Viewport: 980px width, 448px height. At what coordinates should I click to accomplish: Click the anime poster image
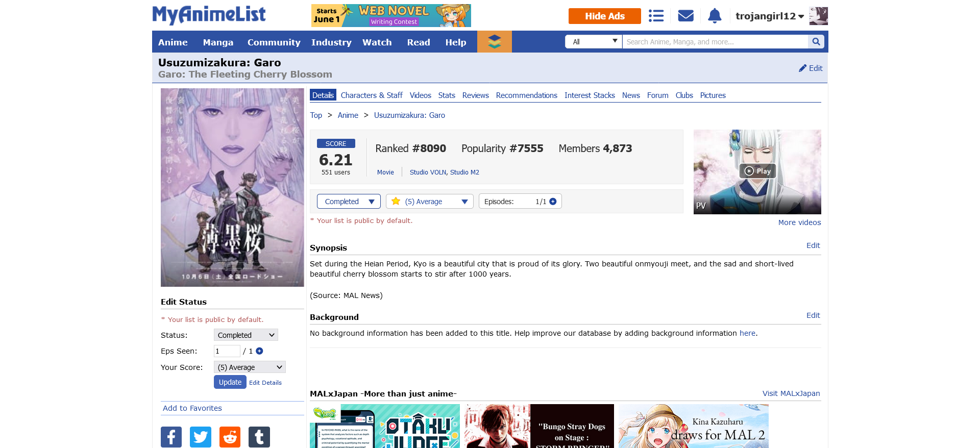[232, 187]
